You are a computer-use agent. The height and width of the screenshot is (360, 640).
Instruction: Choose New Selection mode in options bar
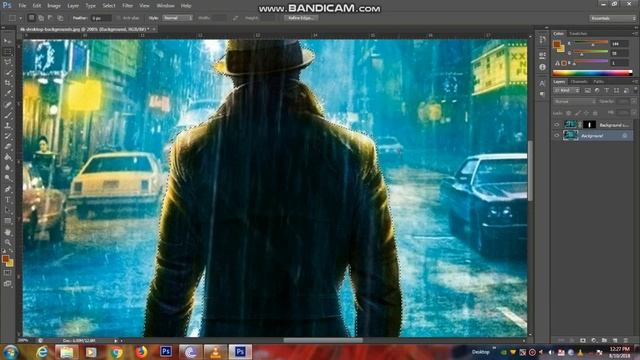click(x=31, y=18)
